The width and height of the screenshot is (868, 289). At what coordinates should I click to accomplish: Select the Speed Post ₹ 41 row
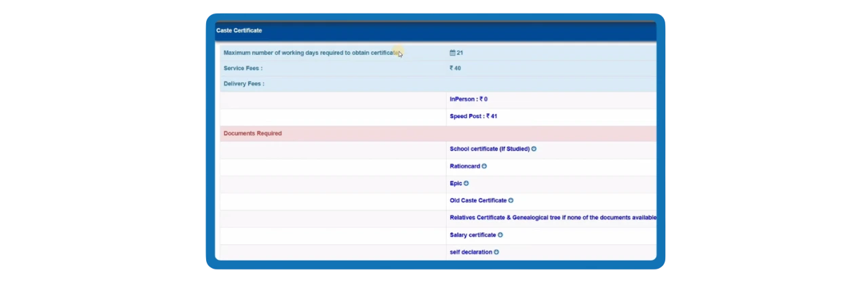438,117
